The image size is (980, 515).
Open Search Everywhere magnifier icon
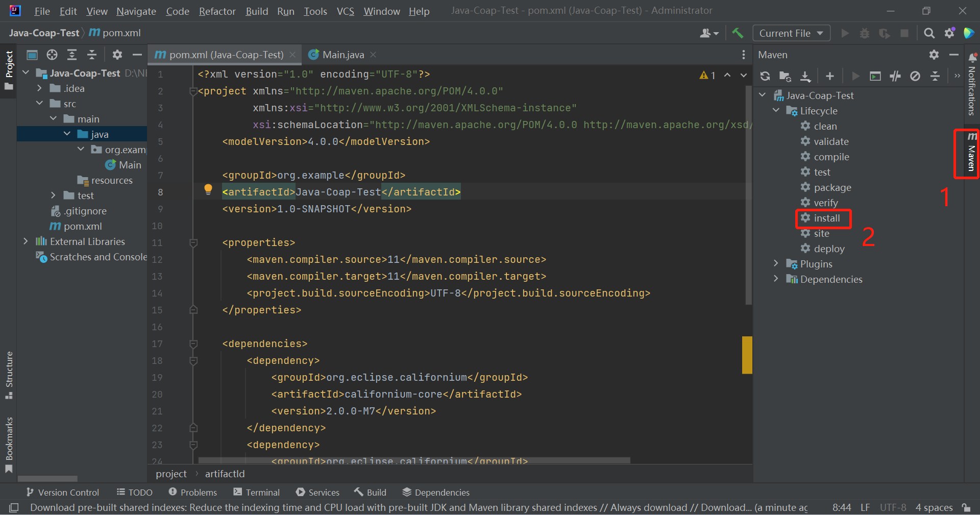(x=929, y=33)
